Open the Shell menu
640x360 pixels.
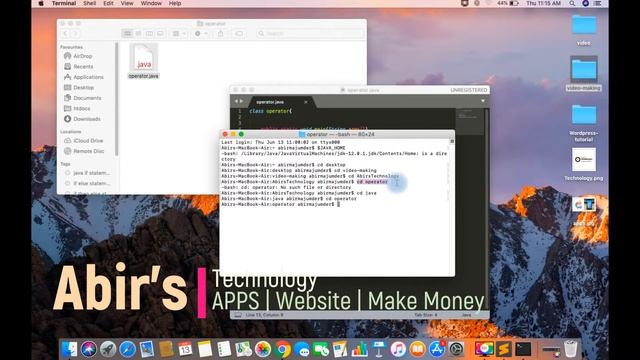[89, 3]
